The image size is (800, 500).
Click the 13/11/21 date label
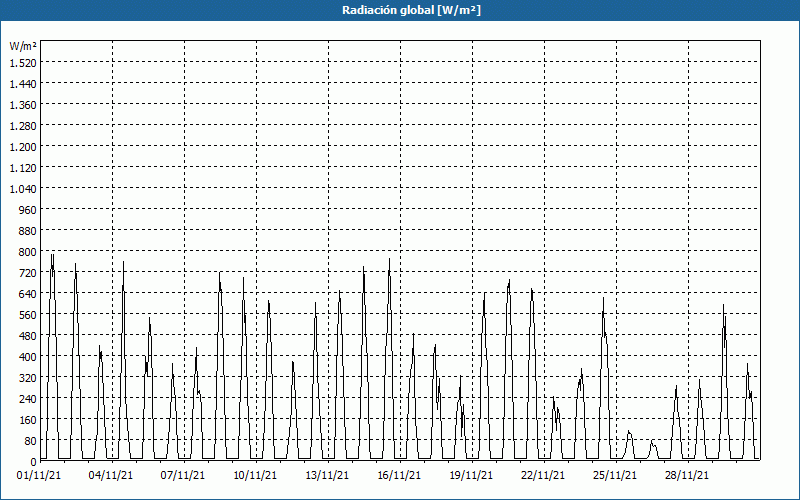(x=327, y=475)
